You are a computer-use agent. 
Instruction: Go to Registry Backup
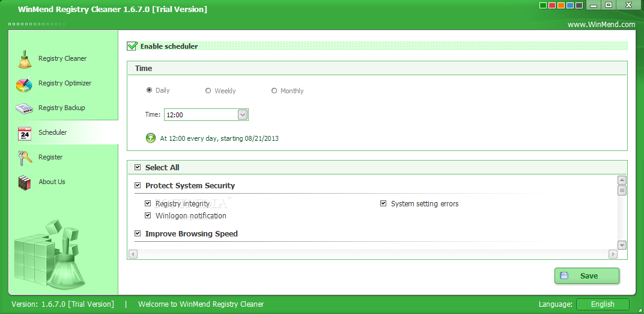click(x=63, y=108)
